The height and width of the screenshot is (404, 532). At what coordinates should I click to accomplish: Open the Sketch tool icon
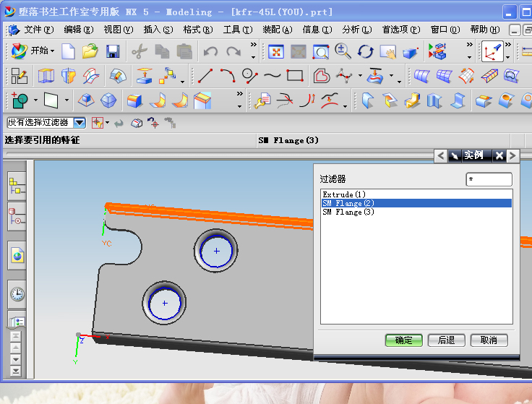[x=19, y=76]
